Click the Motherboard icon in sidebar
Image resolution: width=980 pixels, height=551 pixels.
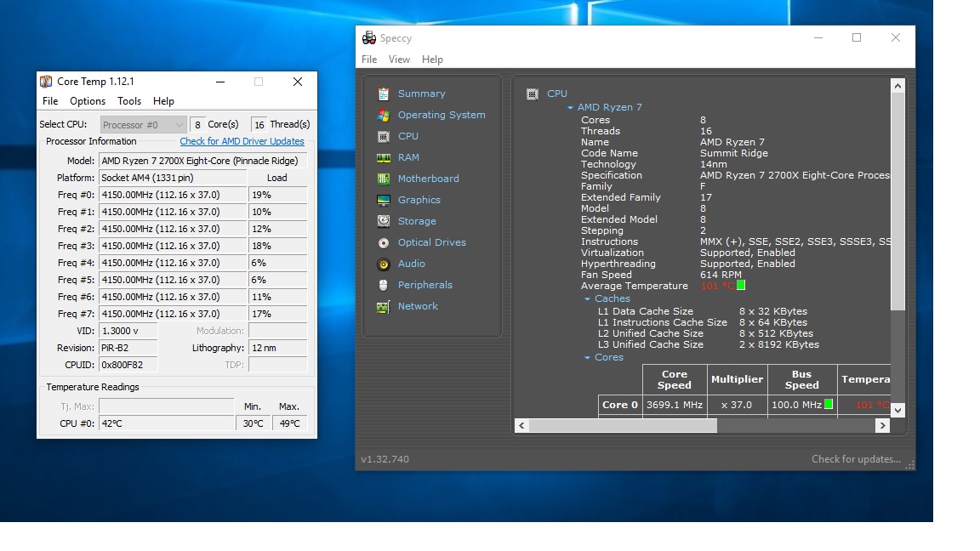click(383, 179)
